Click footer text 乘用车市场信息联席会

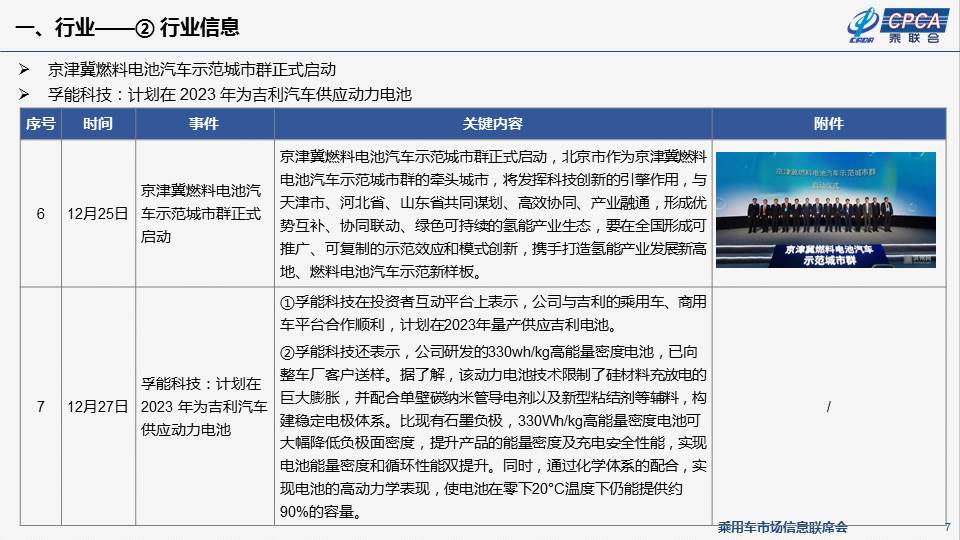[x=782, y=527]
